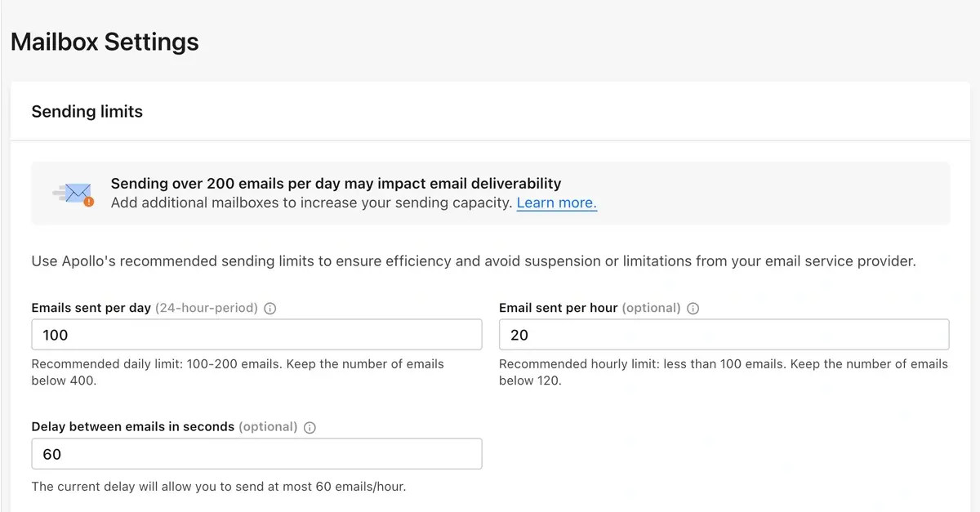Open the Learn more link

[557, 203]
